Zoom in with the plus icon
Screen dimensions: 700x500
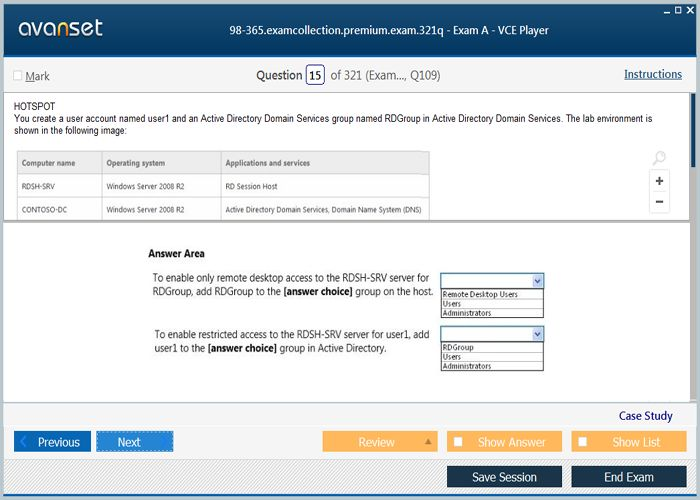[x=659, y=181]
